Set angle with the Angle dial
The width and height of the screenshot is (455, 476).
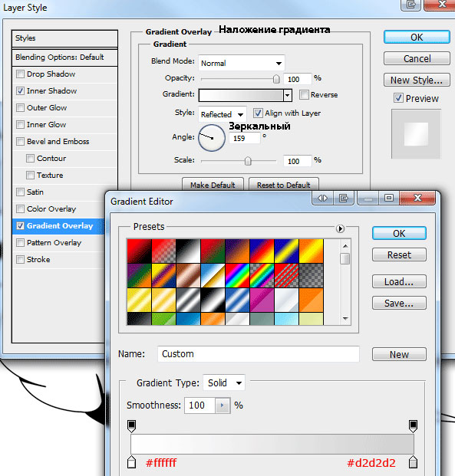point(212,138)
